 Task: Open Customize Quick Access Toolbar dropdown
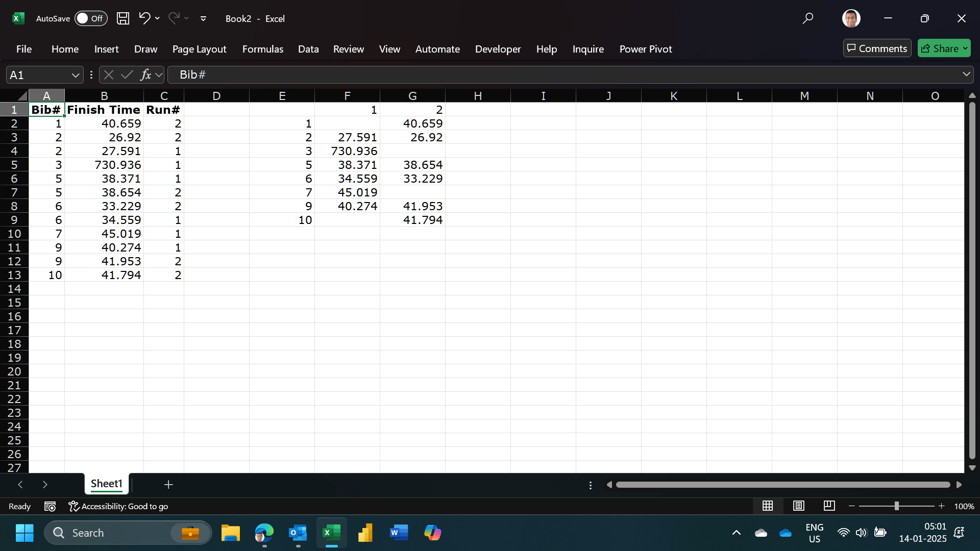point(203,18)
